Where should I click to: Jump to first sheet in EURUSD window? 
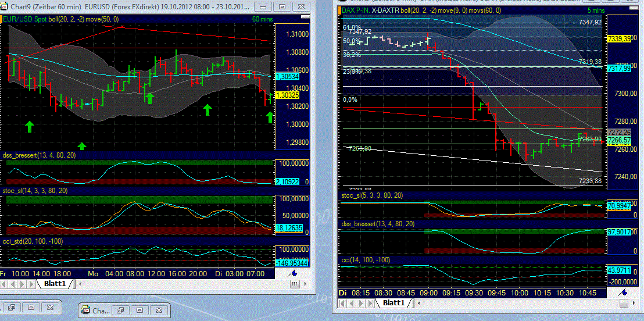click(x=5, y=284)
